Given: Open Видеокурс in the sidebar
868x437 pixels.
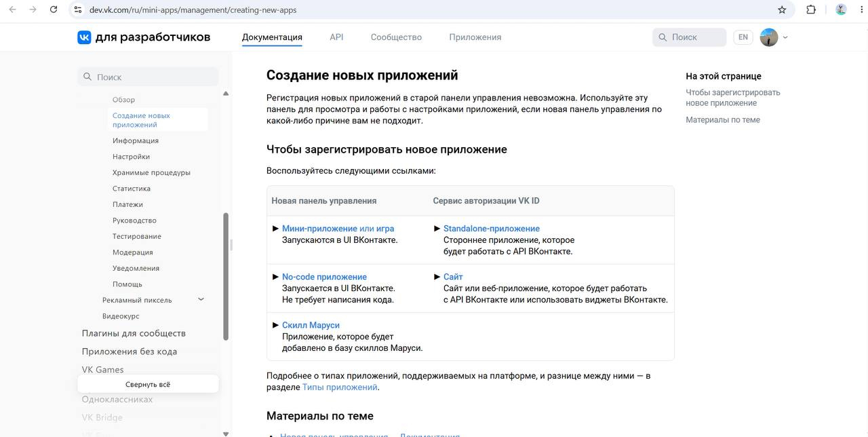Looking at the screenshot, I should [x=121, y=316].
